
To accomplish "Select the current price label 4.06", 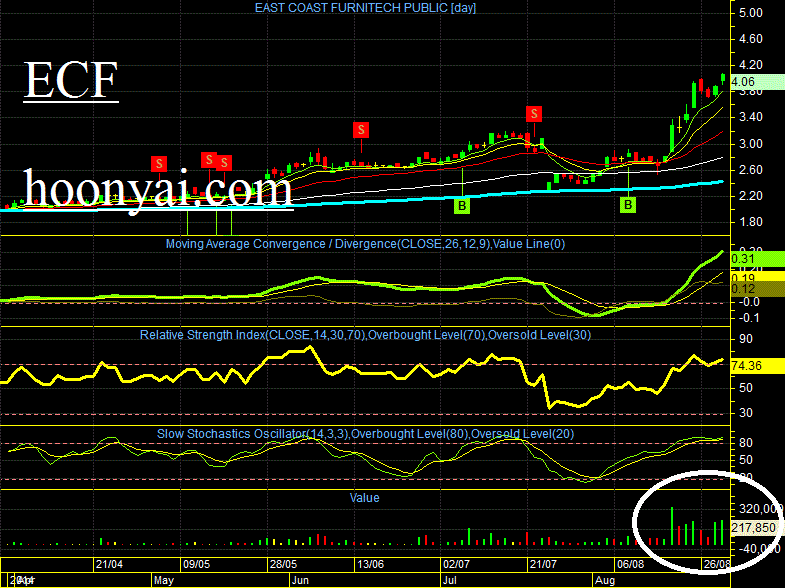I will pyautogui.click(x=757, y=82).
